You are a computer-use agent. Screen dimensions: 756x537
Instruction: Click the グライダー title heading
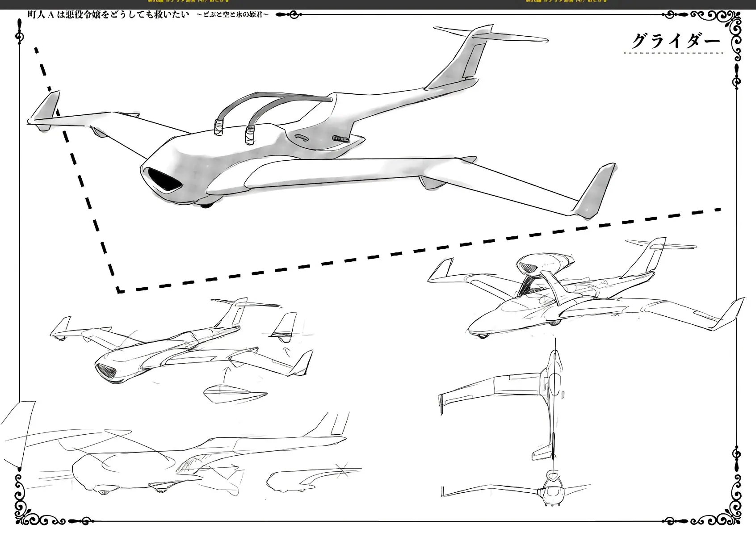pos(676,41)
